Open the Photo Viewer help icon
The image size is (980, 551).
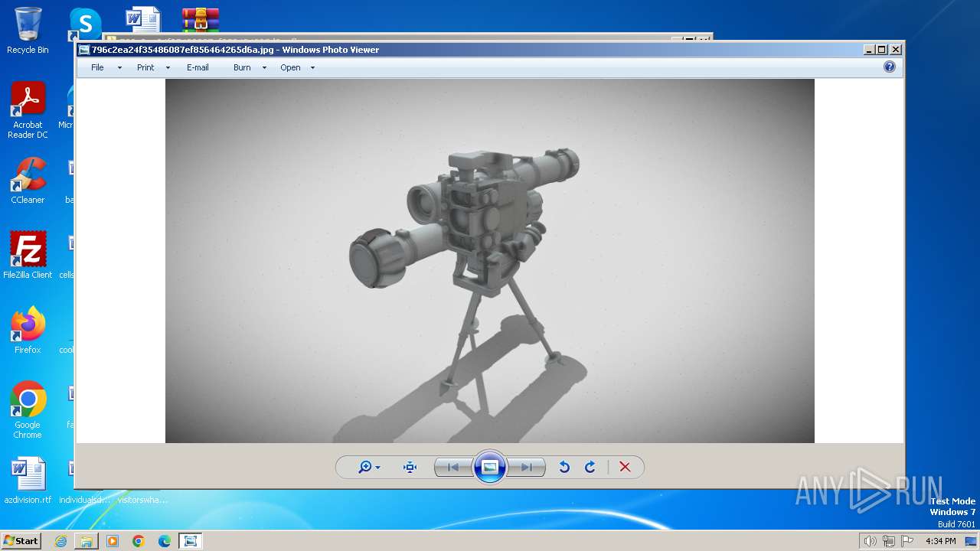(890, 67)
